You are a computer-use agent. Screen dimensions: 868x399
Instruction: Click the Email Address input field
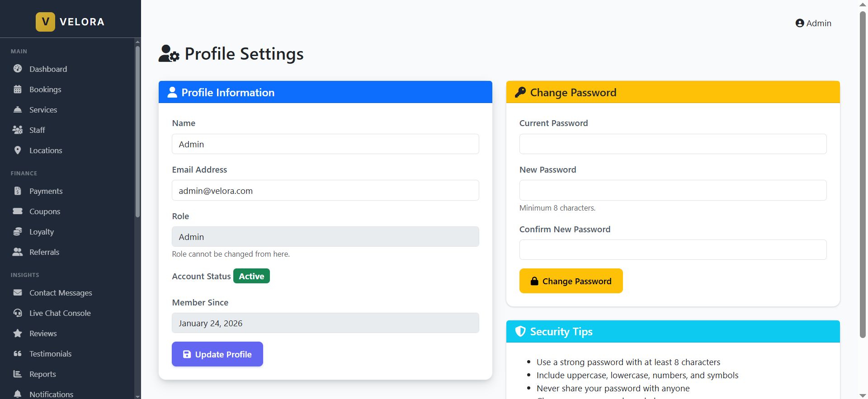click(325, 190)
